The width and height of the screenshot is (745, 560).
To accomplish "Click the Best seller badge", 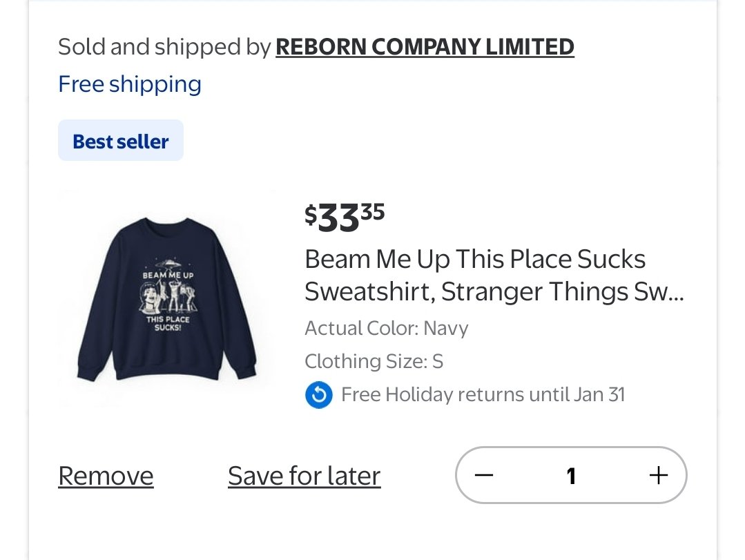I will click(121, 141).
